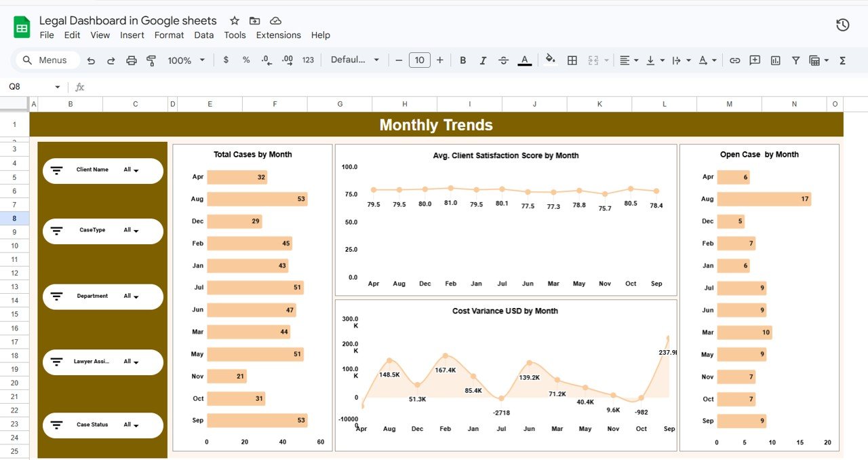Toggle italic formatting

pos(483,60)
